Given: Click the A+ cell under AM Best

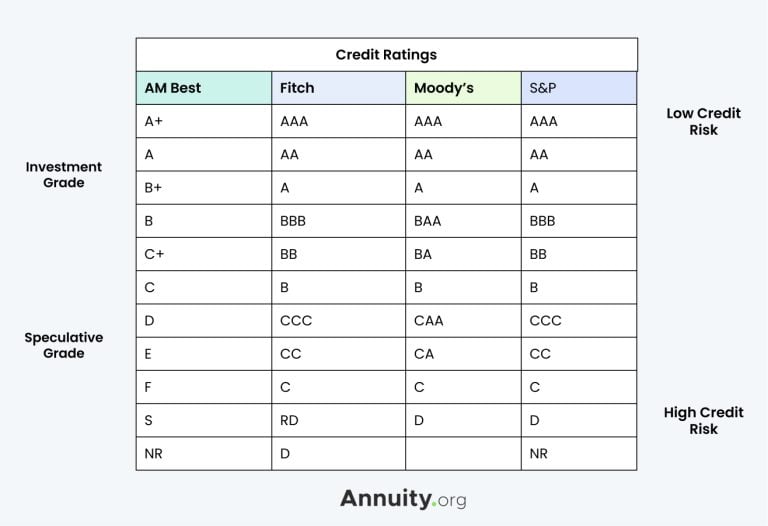Looking at the screenshot, I should (x=154, y=121).
